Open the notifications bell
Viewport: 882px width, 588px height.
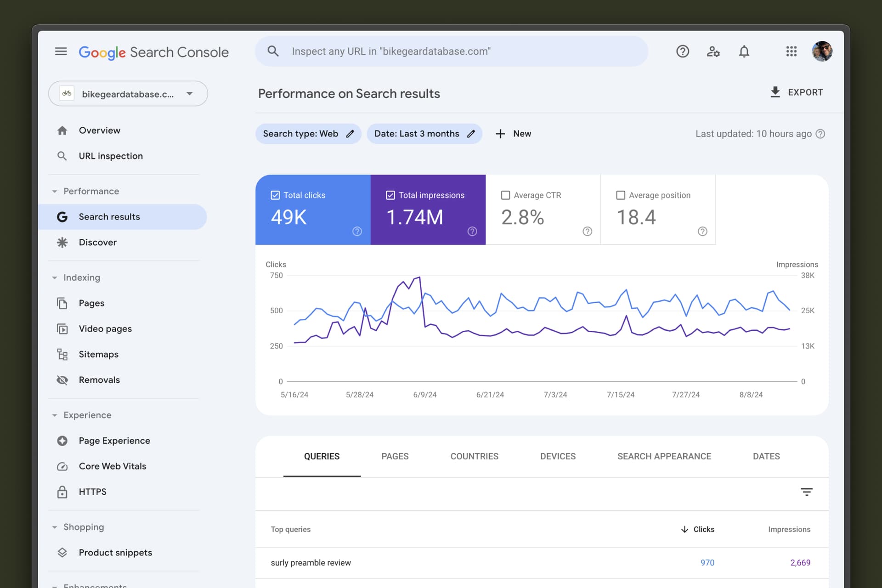(744, 51)
